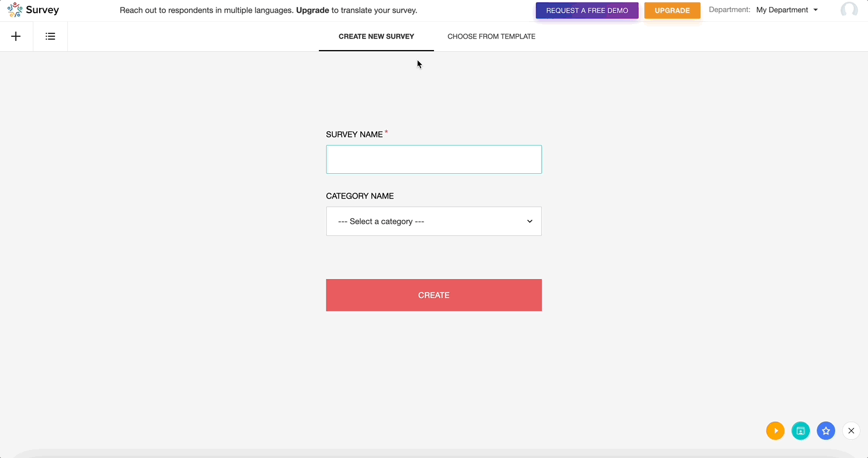Click the blue star icon
Image resolution: width=868 pixels, height=458 pixels.
826,430
